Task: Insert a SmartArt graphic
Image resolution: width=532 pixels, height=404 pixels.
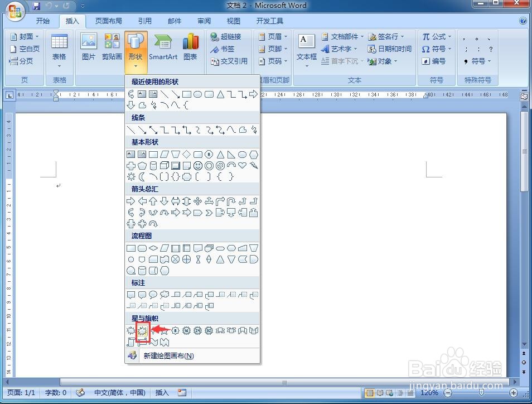Action: tap(163, 47)
